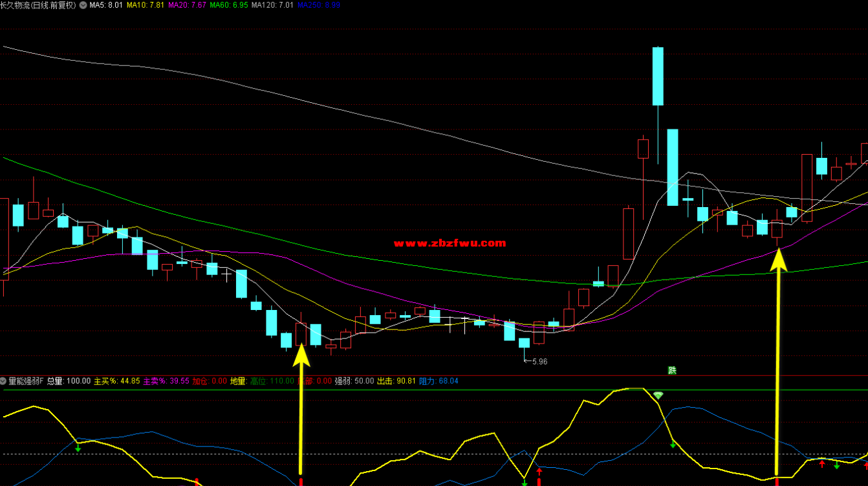
Task: Click the 量能强弱F indicator name
Action: 26,381
